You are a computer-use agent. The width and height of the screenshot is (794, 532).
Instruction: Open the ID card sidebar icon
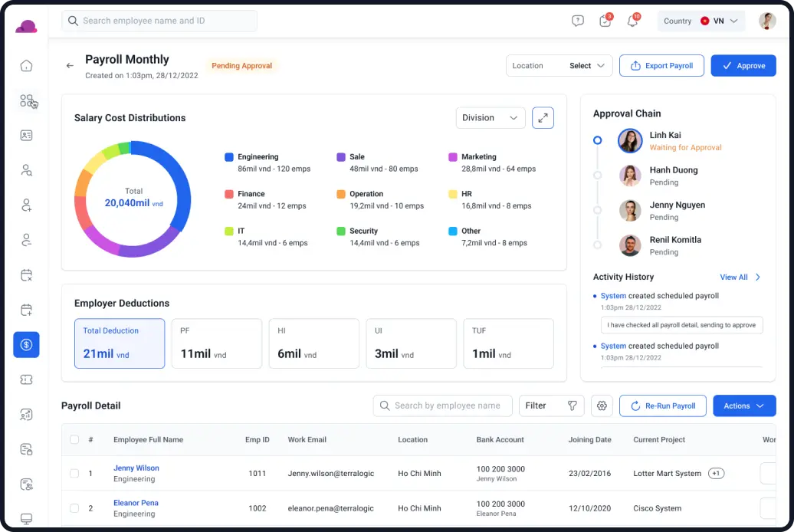(26, 135)
